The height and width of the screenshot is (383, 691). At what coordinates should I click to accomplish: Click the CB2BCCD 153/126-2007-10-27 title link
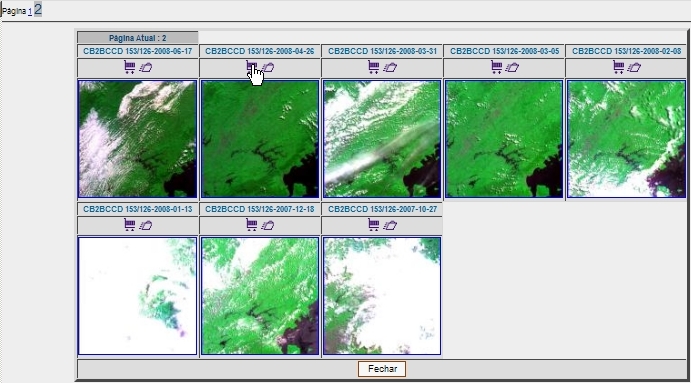pyautogui.click(x=382, y=209)
